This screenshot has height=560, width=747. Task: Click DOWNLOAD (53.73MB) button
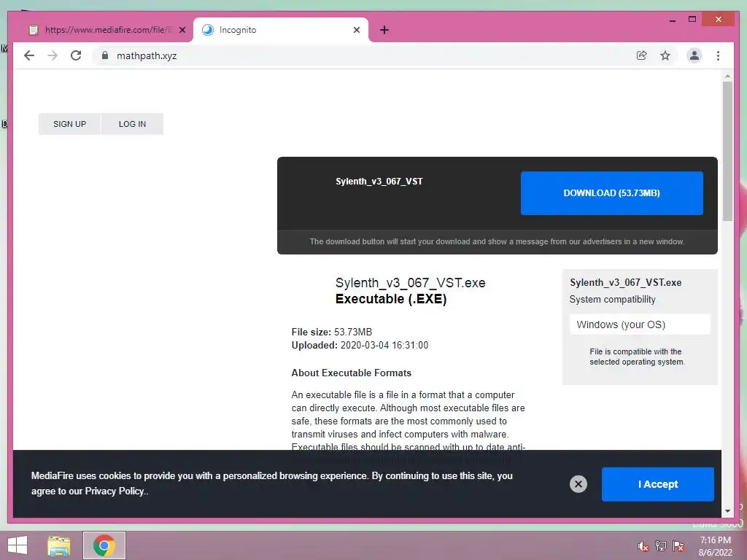click(x=612, y=192)
